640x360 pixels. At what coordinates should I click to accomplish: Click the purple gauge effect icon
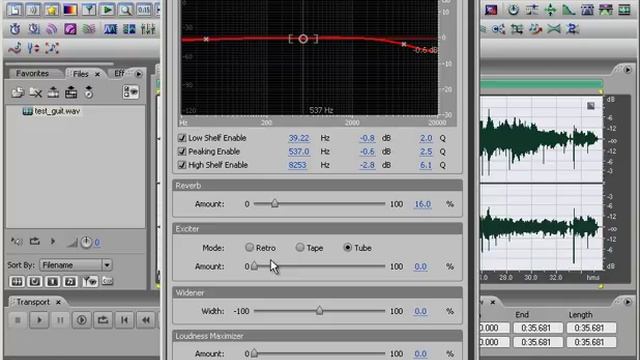tap(70, 29)
